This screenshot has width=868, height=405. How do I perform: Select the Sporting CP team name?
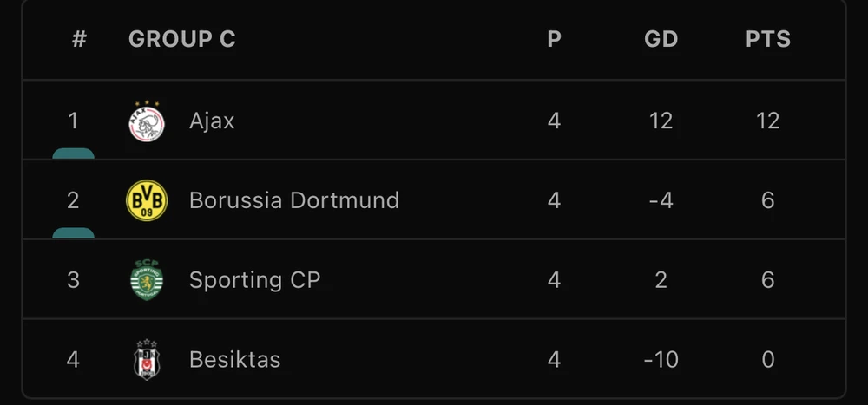point(254,280)
